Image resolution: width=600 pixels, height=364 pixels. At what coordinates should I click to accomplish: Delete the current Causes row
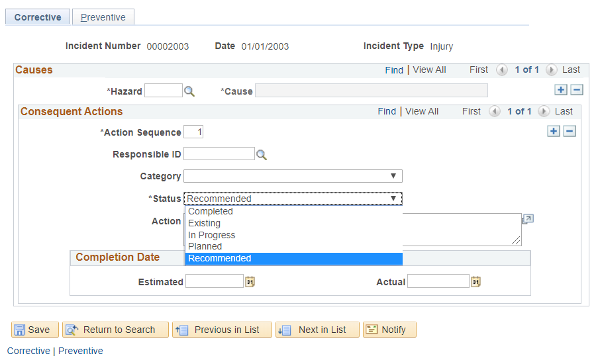click(x=577, y=90)
